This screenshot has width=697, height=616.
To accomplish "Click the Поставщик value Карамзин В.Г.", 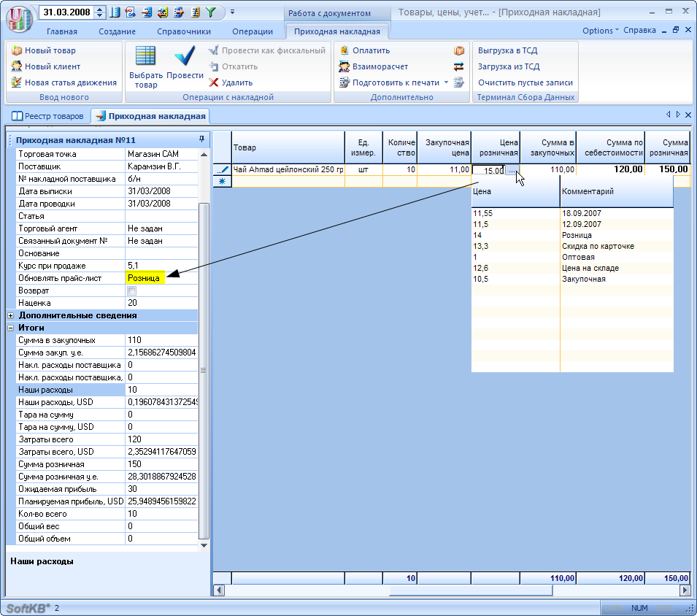I will tap(161, 166).
